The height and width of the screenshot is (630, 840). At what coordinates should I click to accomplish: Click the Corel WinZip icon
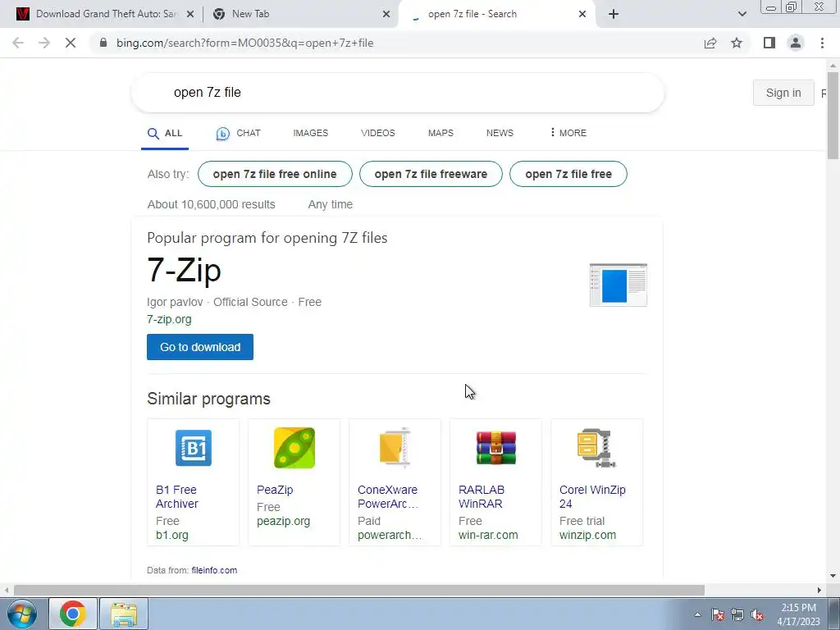point(596,448)
